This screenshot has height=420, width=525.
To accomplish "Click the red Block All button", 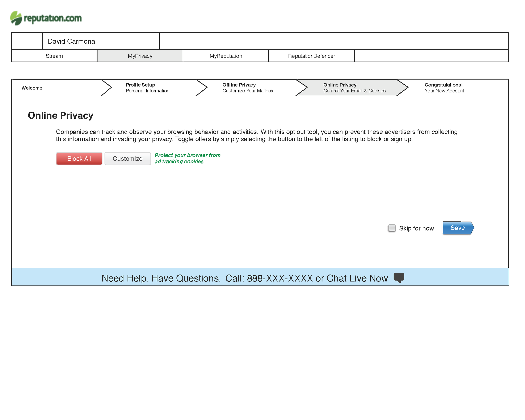I will (79, 159).
